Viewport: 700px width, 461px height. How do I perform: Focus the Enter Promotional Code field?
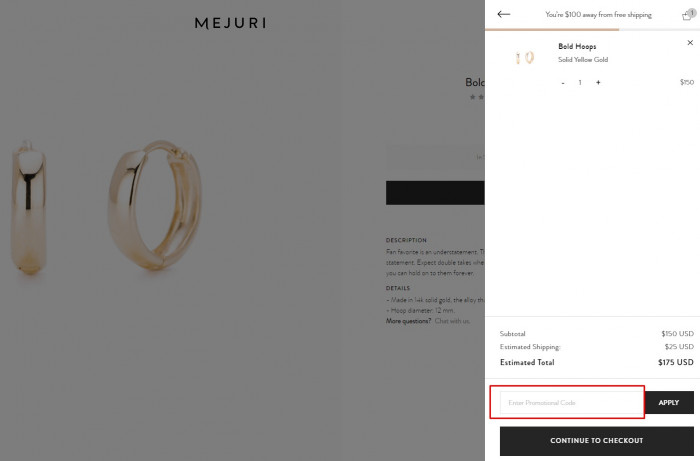[x=566, y=402]
